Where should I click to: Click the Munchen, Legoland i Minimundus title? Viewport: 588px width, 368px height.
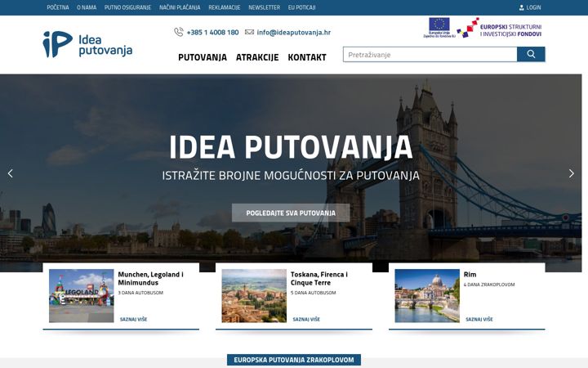point(151,278)
